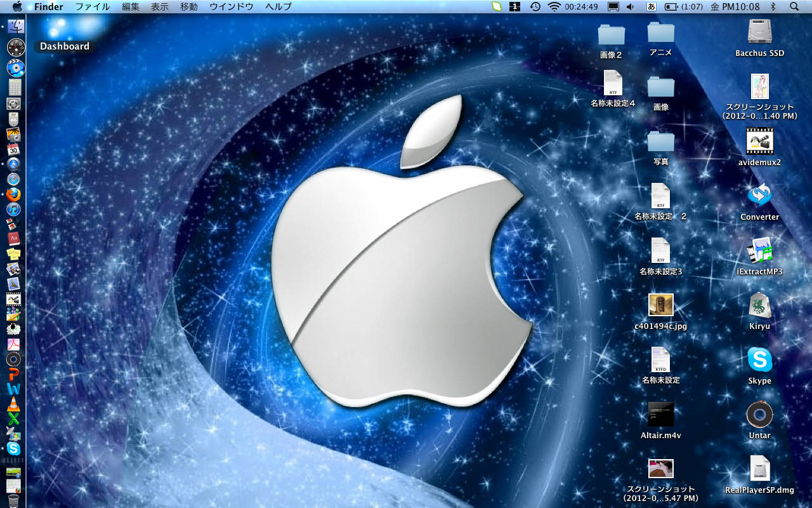Open Stickies notes from the Dock
Screen dimensions: 812x508
(14, 254)
